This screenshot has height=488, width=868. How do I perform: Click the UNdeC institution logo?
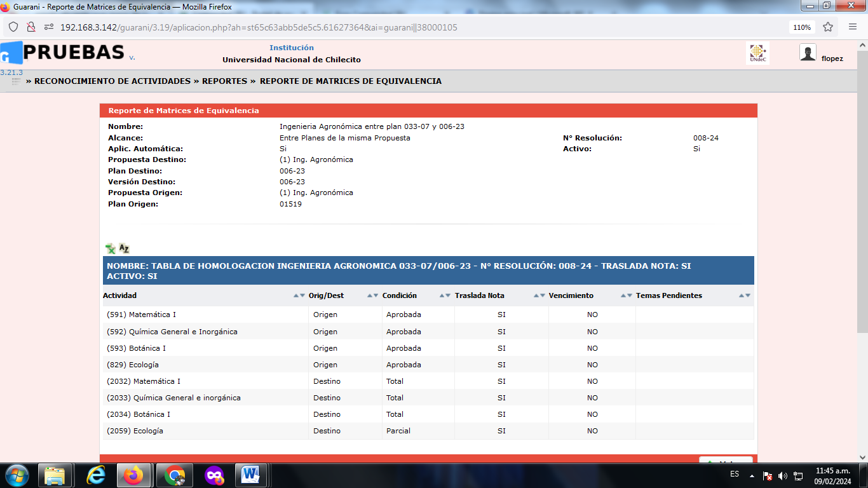tap(757, 53)
